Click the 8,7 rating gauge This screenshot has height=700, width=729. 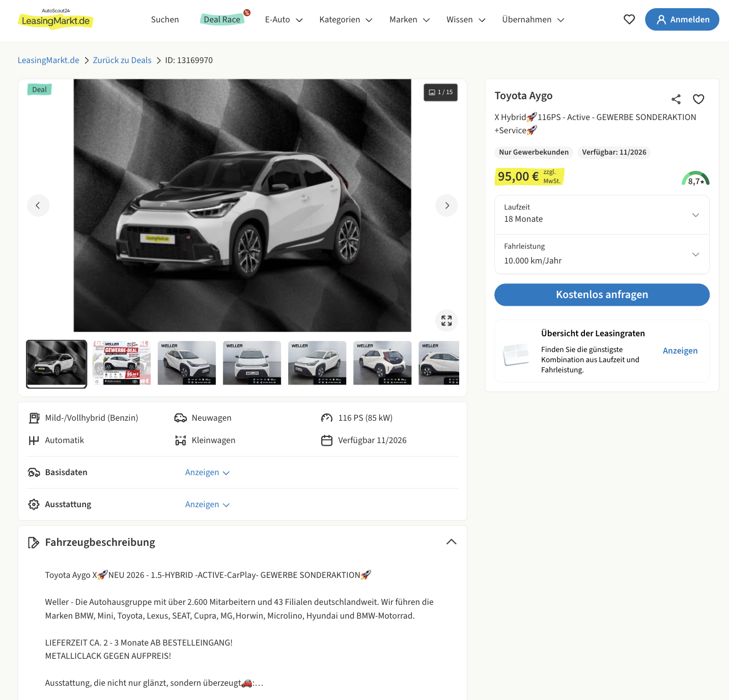(x=695, y=179)
